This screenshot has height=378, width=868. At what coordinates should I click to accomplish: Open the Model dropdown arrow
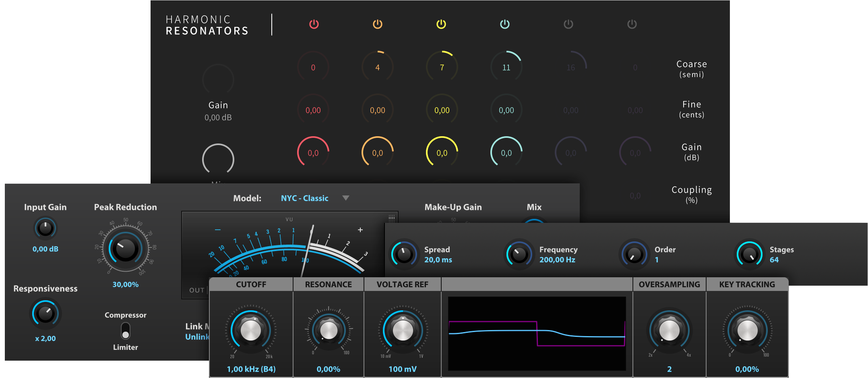(x=345, y=198)
